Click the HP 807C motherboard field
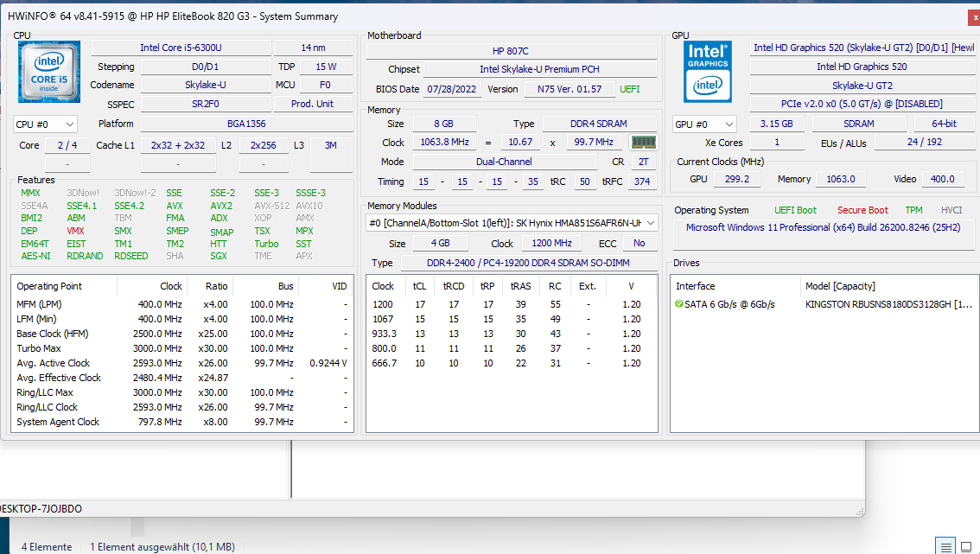The height and width of the screenshot is (554, 980). pos(511,51)
